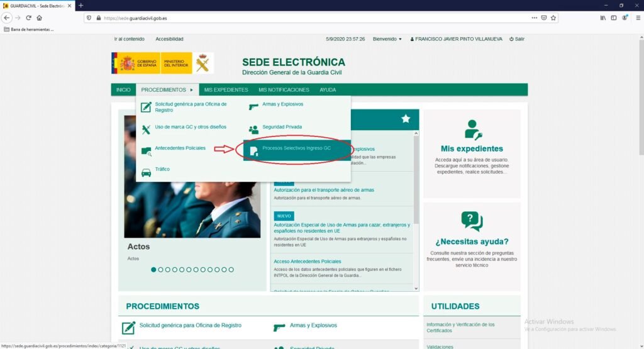Click the news list scroll-up arrow

(416, 133)
